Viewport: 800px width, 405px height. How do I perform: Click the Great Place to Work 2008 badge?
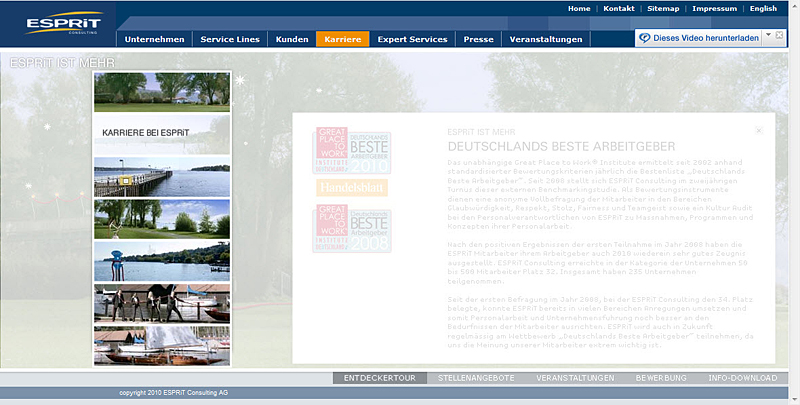click(352, 229)
